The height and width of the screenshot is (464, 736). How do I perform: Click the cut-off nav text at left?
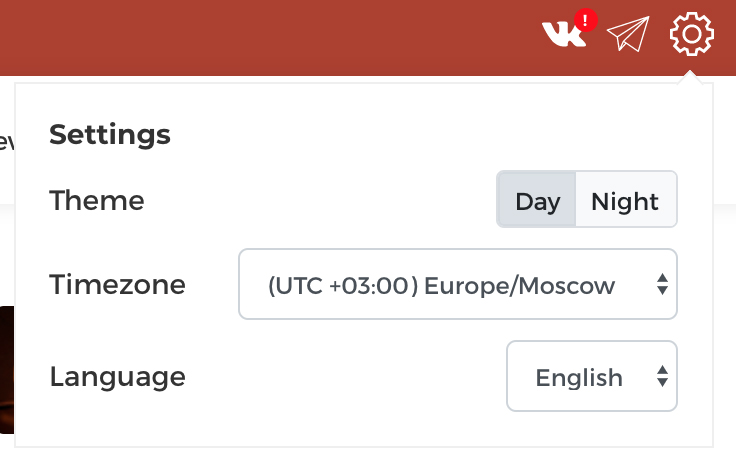click(5, 142)
